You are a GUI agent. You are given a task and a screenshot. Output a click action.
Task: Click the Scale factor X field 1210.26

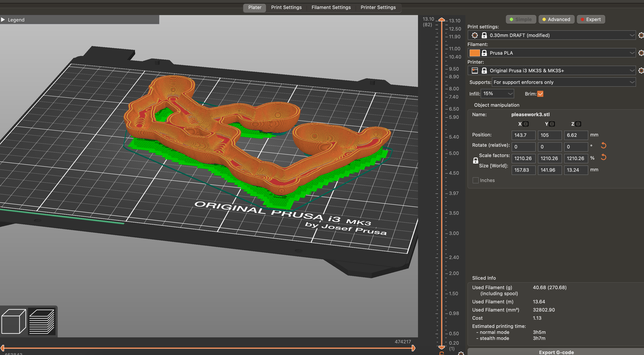coord(523,158)
